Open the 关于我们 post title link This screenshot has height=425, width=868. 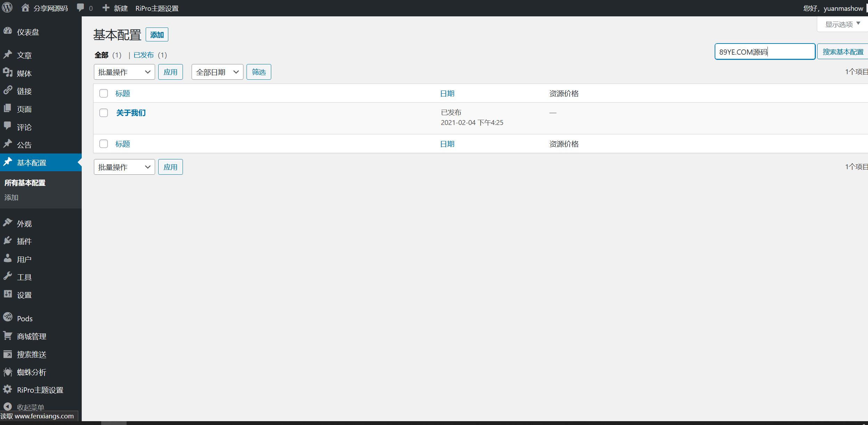131,113
